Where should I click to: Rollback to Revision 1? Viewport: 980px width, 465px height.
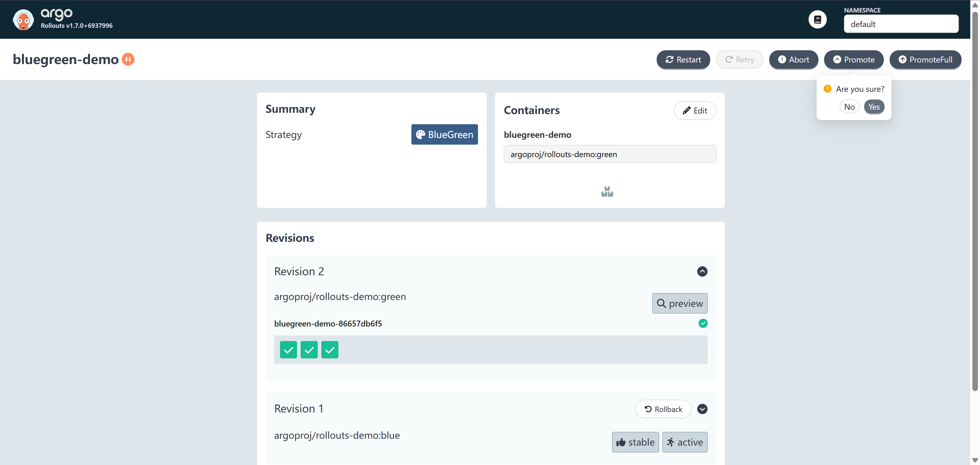tap(663, 409)
